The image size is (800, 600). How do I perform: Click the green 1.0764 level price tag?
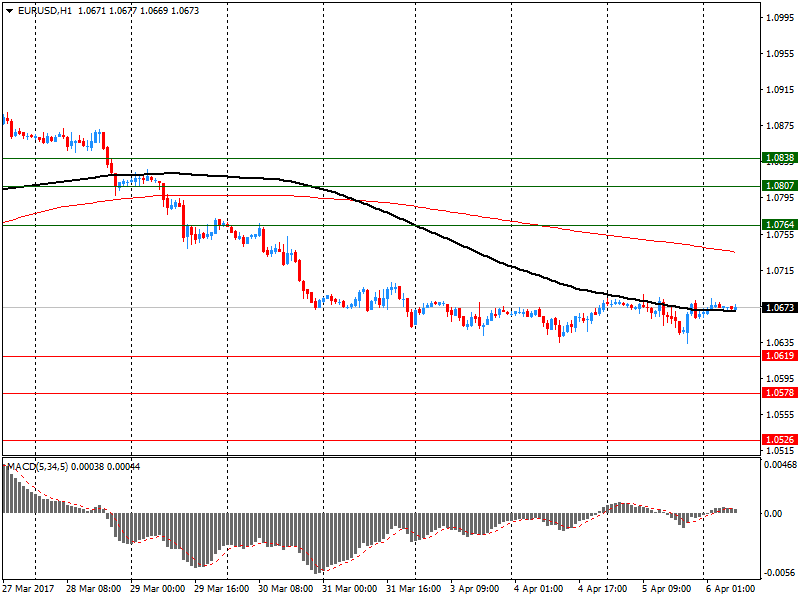pyautogui.click(x=779, y=225)
